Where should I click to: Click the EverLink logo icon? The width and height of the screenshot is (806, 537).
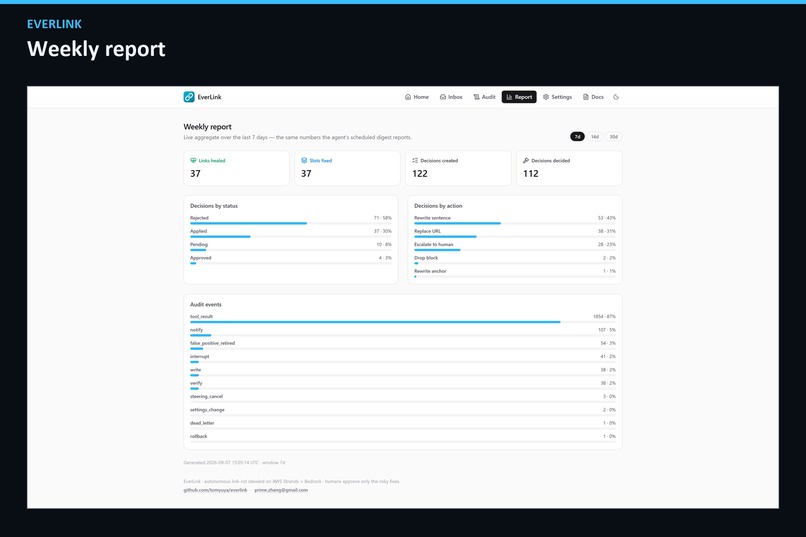(189, 97)
